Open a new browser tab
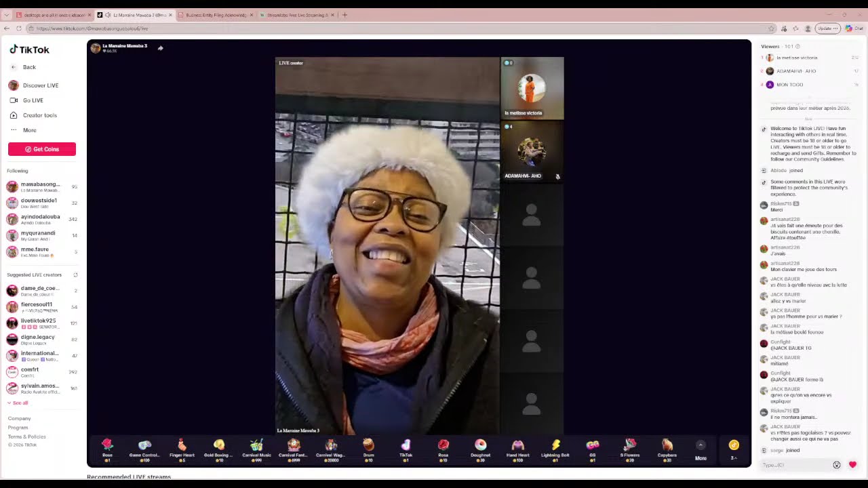The height and width of the screenshot is (488, 868). pos(344,15)
